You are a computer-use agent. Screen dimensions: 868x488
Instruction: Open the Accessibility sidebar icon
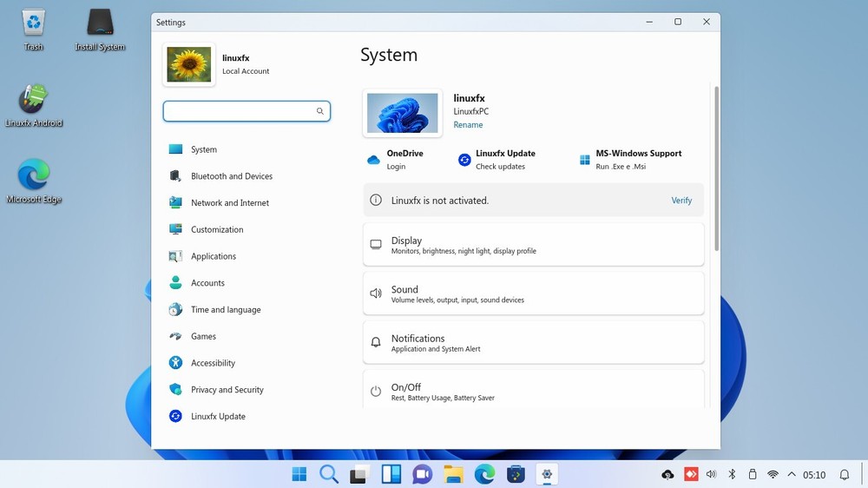coord(175,363)
